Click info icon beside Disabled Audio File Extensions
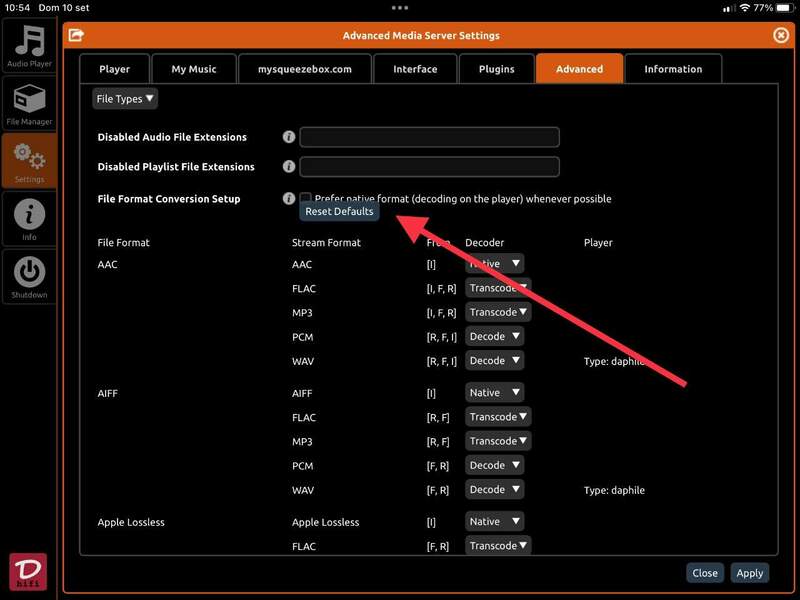This screenshot has width=800, height=600. [289, 137]
